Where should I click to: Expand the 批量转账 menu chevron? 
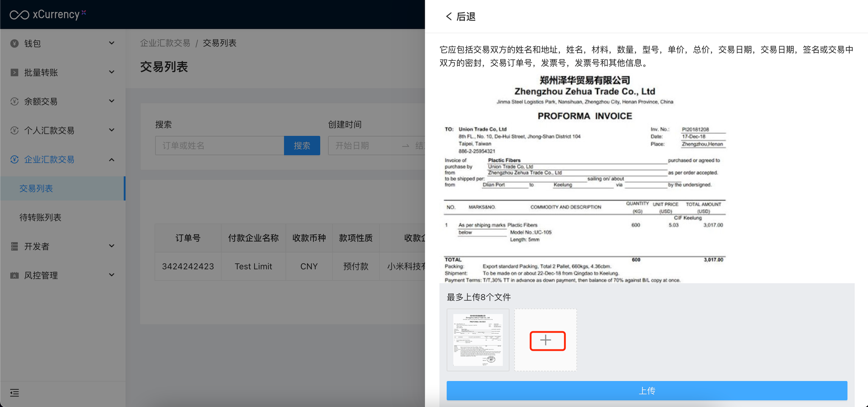click(111, 72)
